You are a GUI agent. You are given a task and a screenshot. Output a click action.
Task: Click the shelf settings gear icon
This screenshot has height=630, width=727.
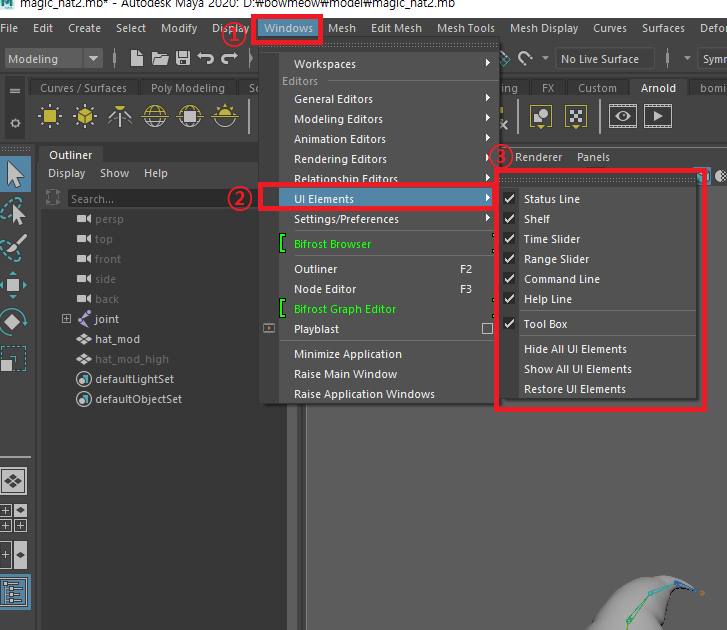[x=15, y=123]
